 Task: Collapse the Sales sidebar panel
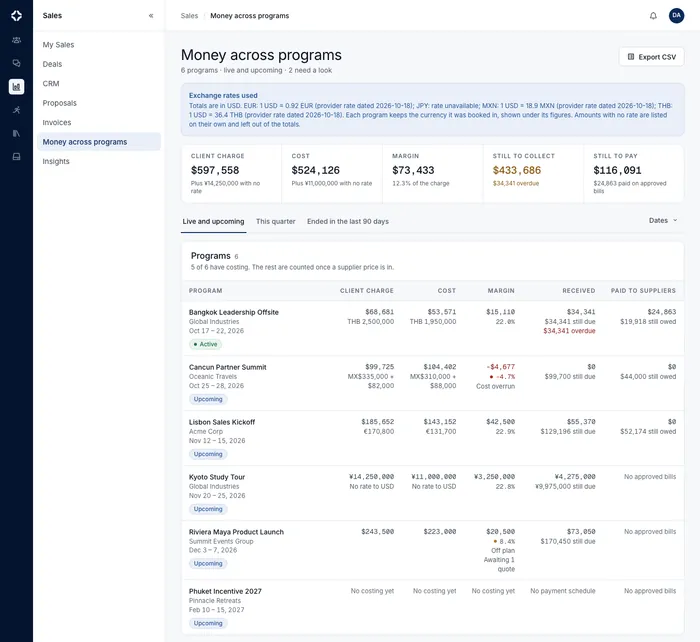coord(151,16)
